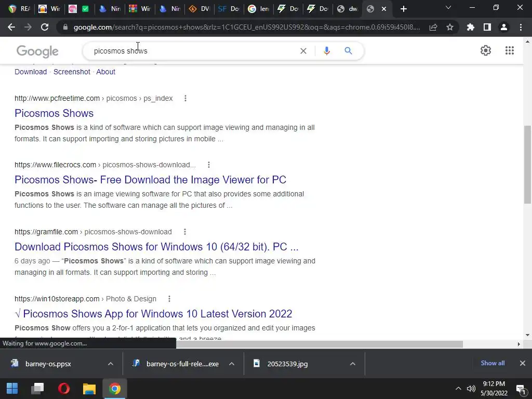Run the search with the magnifier icon
Viewport: 532px width, 399px height.
pos(348,51)
